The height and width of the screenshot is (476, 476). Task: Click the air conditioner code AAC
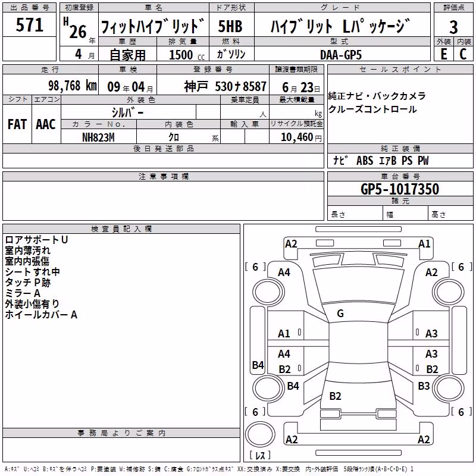click(x=46, y=124)
